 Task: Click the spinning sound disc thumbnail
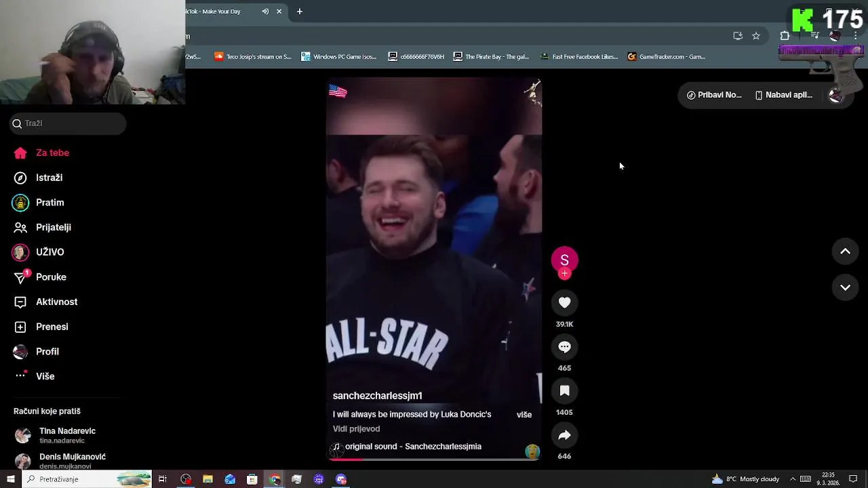(532, 451)
